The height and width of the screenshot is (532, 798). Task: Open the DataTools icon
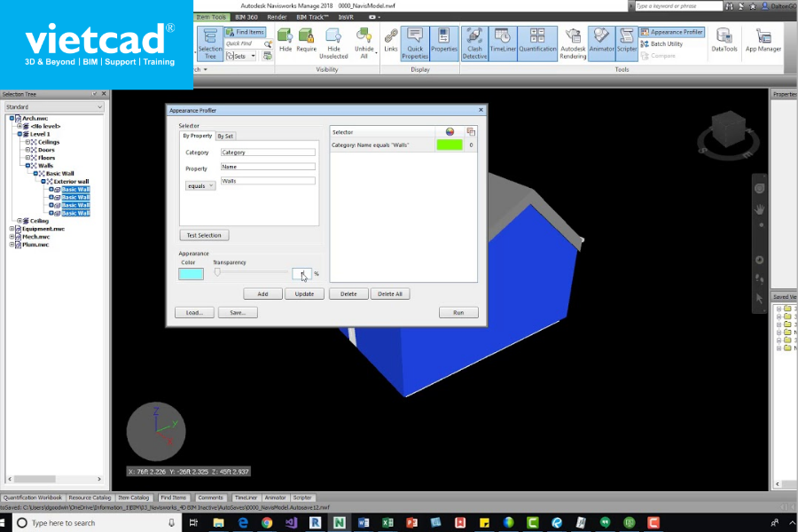(x=724, y=40)
